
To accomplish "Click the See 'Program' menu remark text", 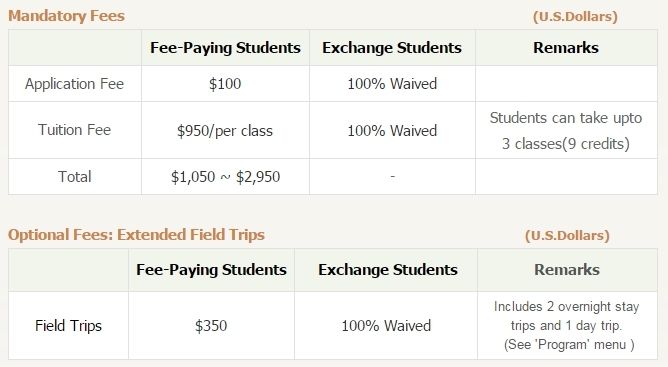I will coord(569,344).
